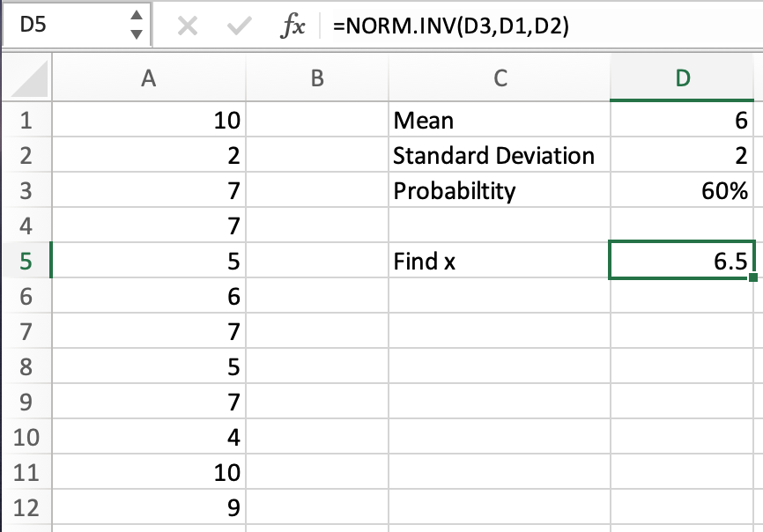Click inside the formula bar text
Screen dimensions: 763x532
point(529,26)
